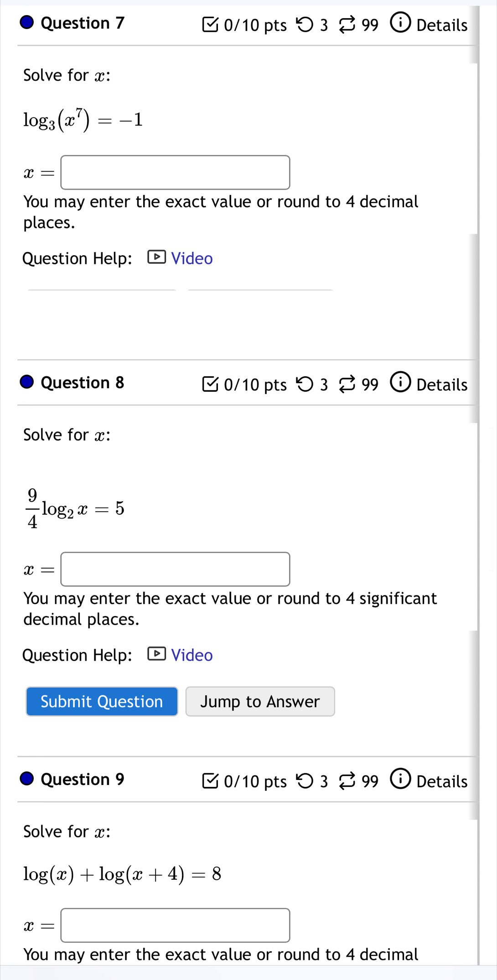Click Question 8 video play icon
This screenshot has width=497, height=980.
pyautogui.click(x=156, y=654)
